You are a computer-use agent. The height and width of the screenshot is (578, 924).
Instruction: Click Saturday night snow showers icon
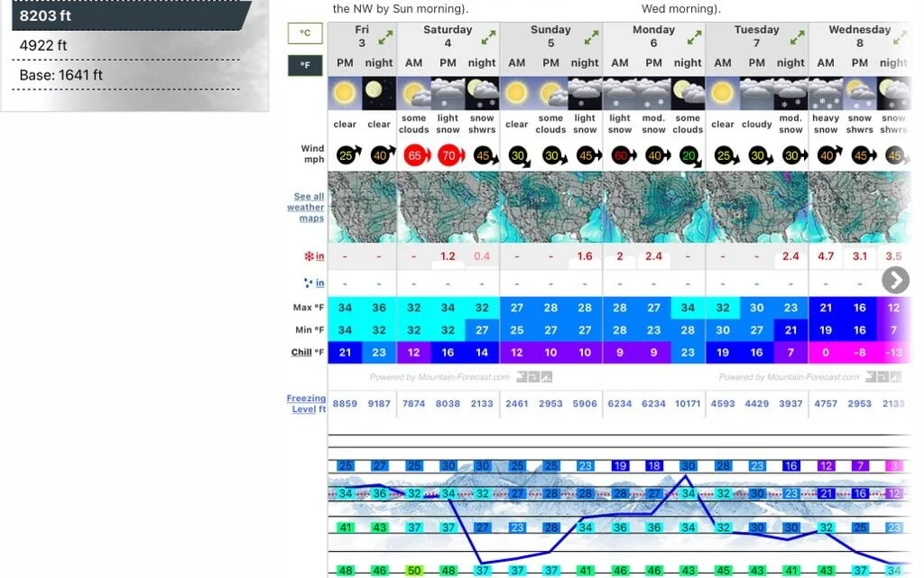tap(482, 93)
